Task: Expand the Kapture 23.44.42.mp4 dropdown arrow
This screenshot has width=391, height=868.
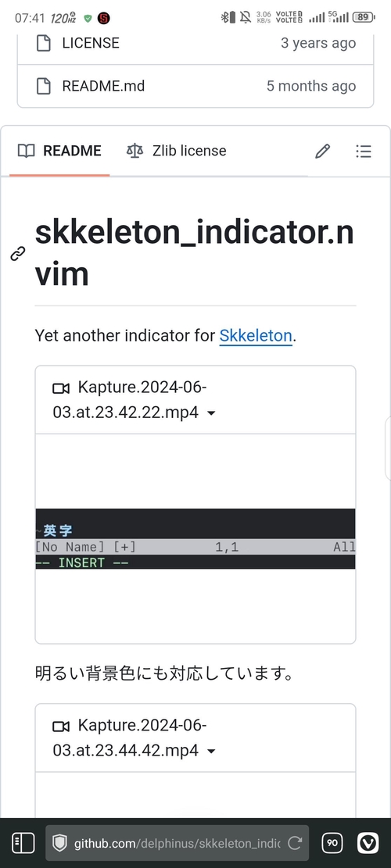Action: pyautogui.click(x=211, y=752)
